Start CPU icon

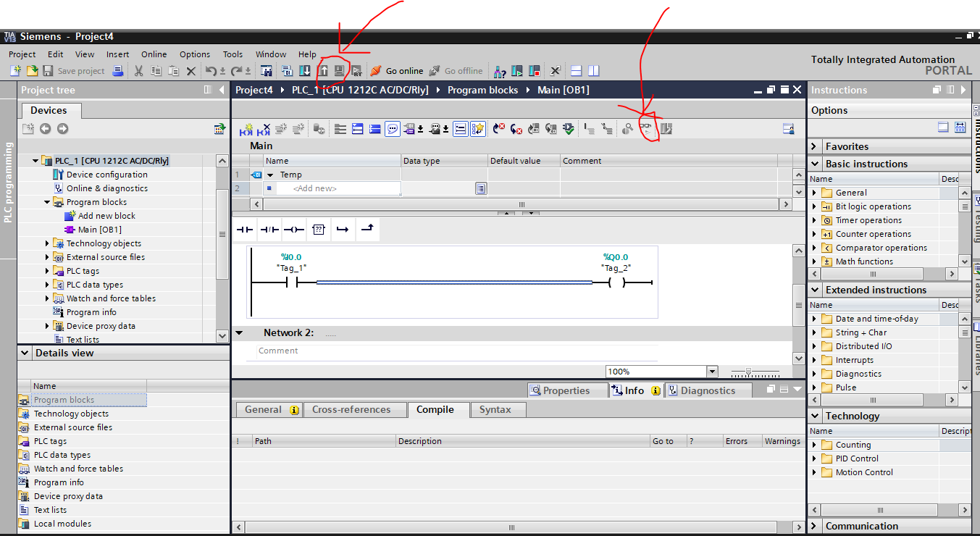(x=517, y=71)
